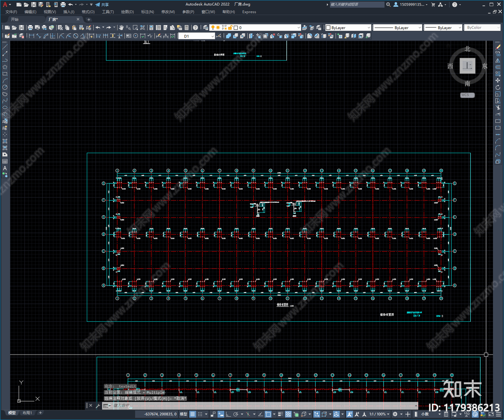This screenshot has width=504, height=420.
Task: Click the search magnifier in title bar
Action: coord(388,4)
